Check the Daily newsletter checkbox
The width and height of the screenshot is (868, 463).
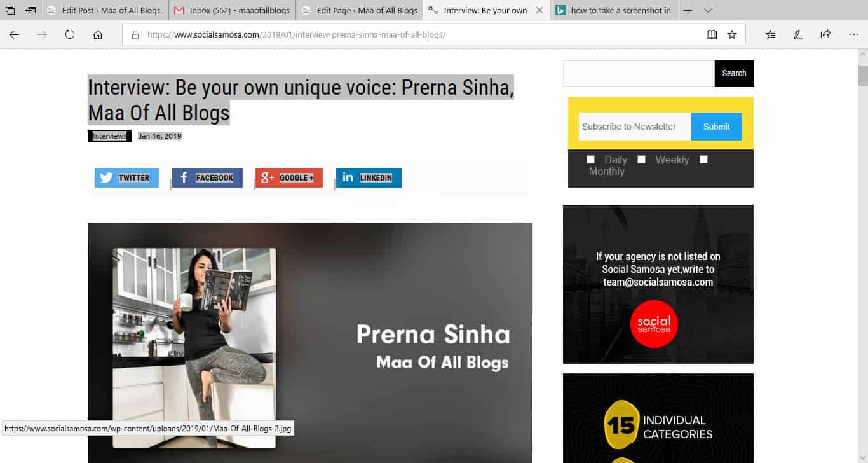tap(591, 160)
